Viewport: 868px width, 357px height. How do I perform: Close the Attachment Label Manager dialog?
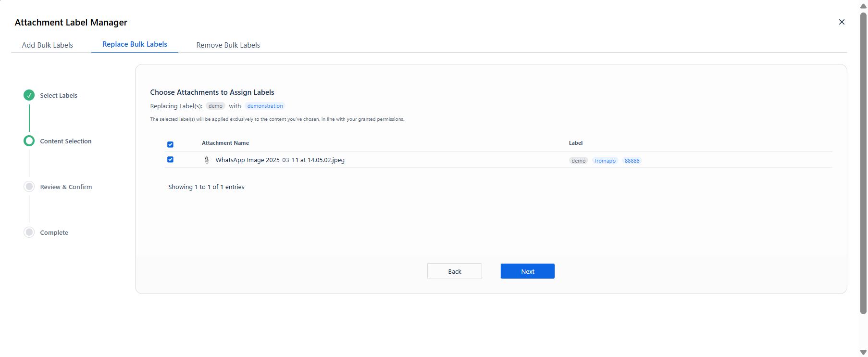click(x=842, y=22)
